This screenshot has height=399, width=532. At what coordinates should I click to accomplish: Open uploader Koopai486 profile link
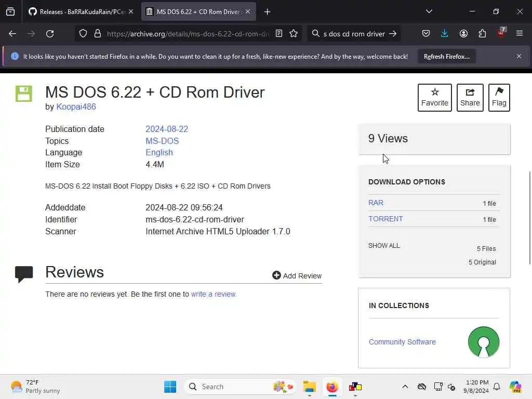pyautogui.click(x=76, y=107)
